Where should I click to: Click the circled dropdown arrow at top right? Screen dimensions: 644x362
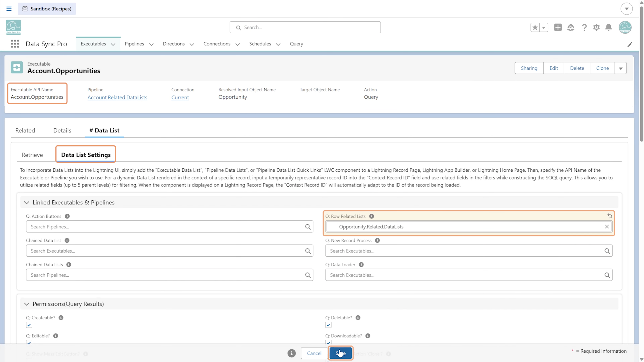pos(627,9)
